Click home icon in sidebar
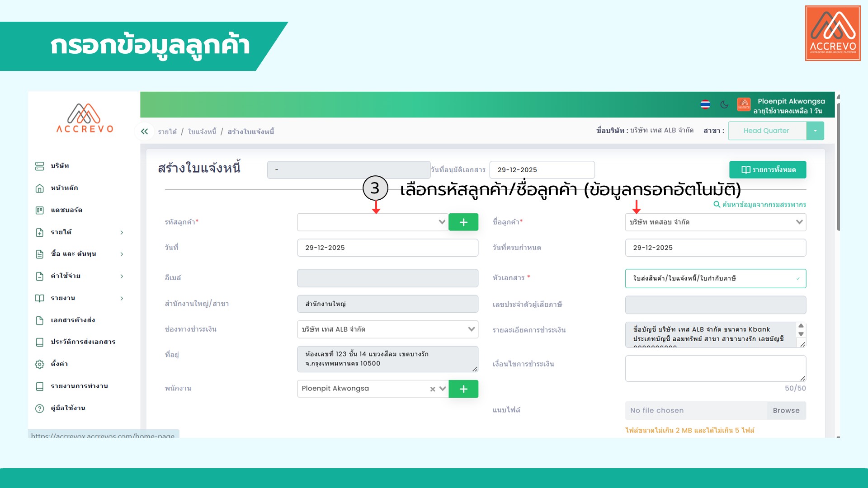Viewport: 868px width, 488px height. point(40,188)
